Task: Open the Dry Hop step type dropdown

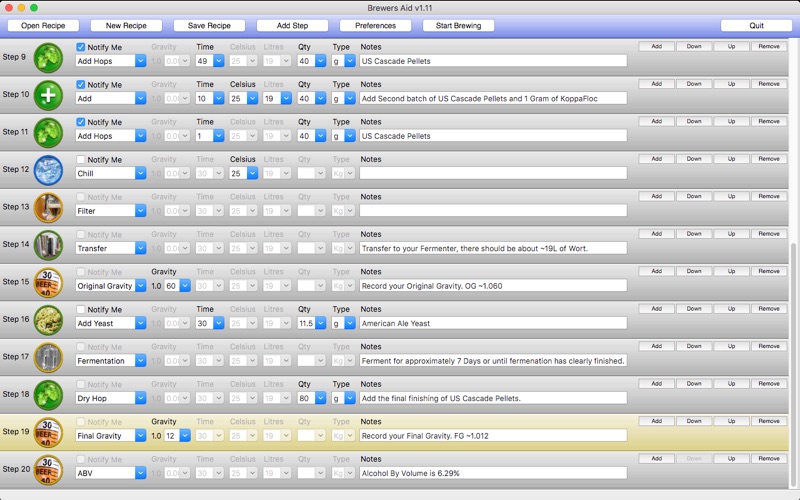Action: (x=140, y=398)
